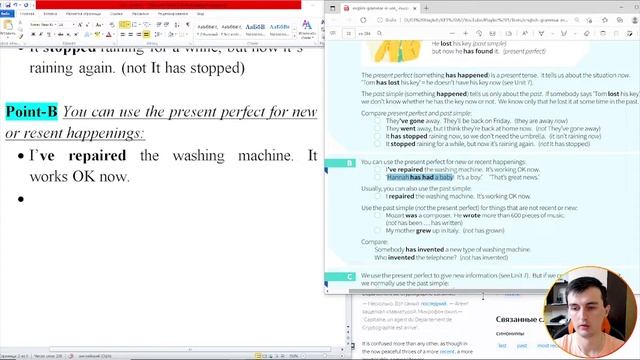Viewport: 640px width, 360px height.
Task: Click the Save icon in Word's quick access toolbar
Action: coord(8,5)
